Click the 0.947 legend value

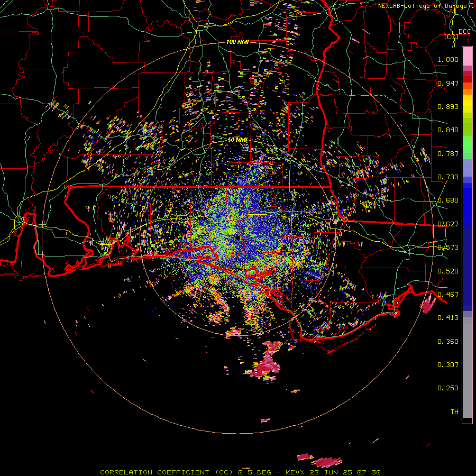448,83
